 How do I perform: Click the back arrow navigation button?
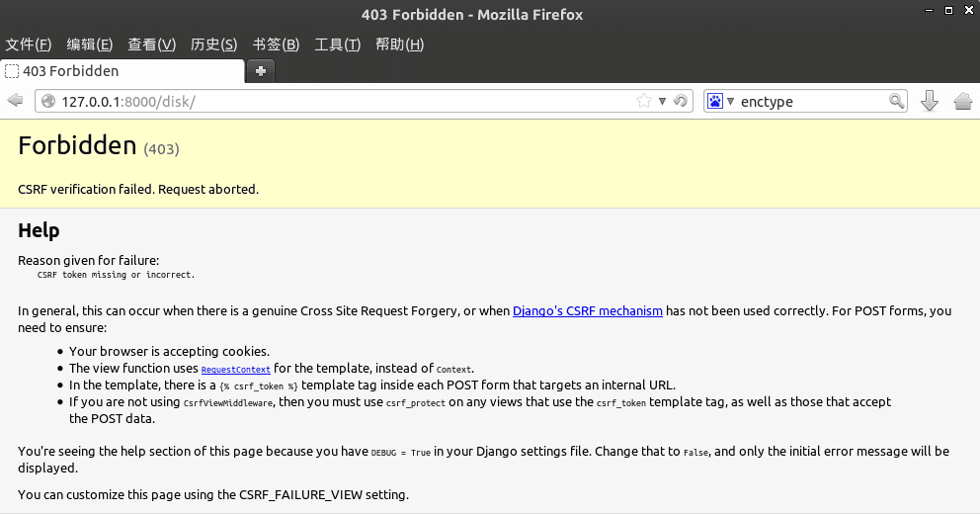tap(15, 101)
